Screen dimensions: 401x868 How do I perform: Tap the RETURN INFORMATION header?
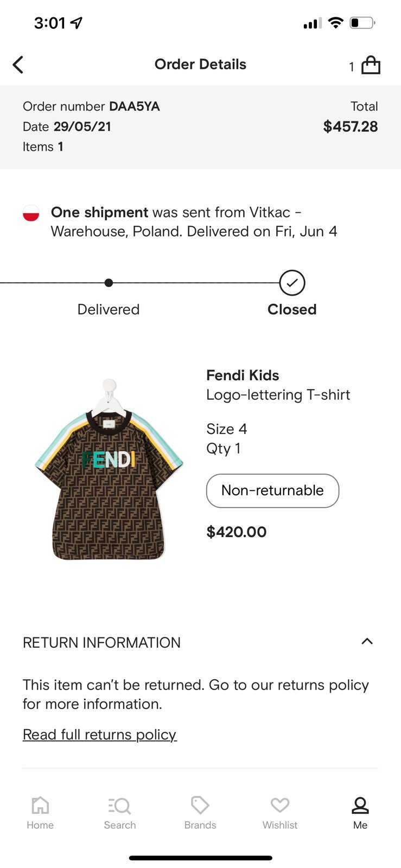(x=101, y=643)
